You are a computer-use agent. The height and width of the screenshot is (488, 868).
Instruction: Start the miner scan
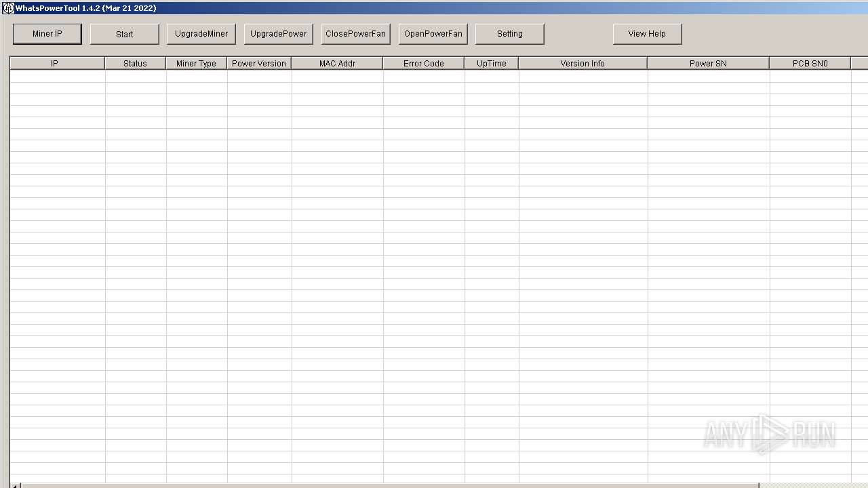tap(125, 34)
